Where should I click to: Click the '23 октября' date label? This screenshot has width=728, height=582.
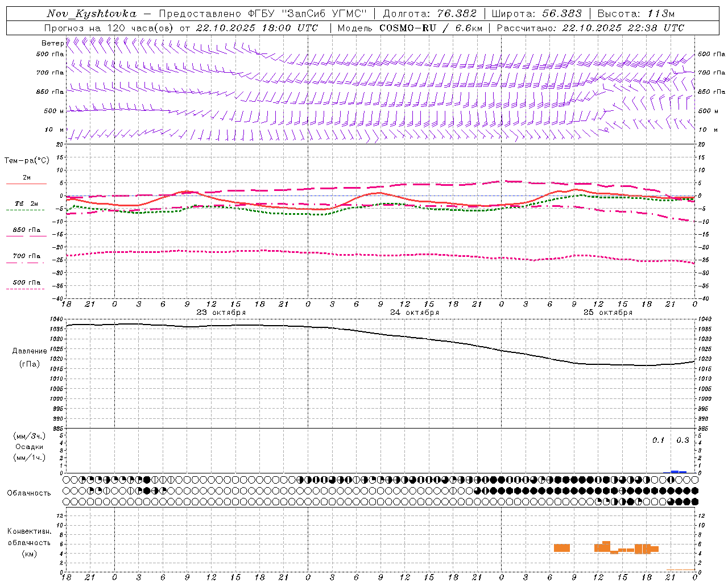[x=221, y=313]
